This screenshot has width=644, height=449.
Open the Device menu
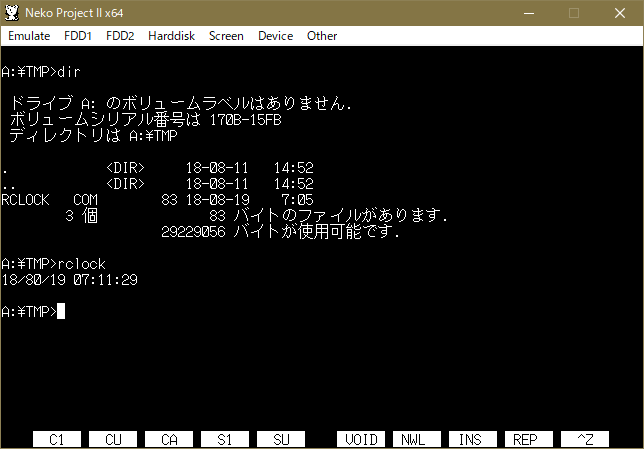click(276, 36)
